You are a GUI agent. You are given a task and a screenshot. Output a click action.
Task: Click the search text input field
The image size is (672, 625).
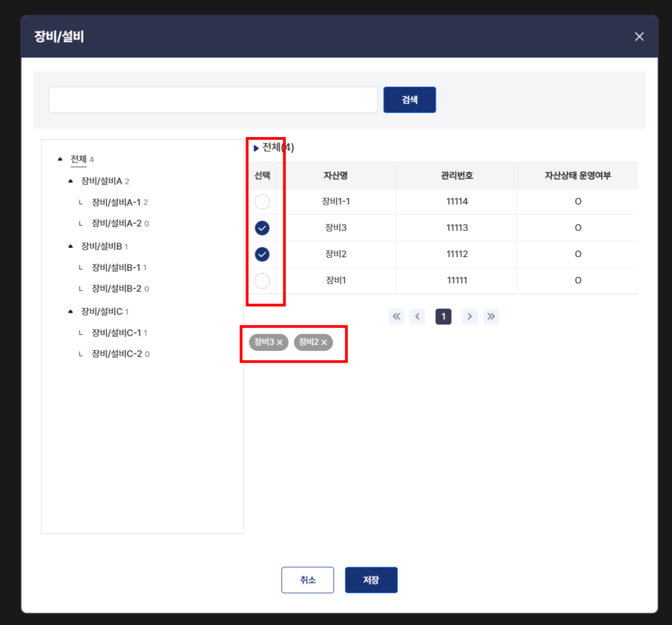(213, 100)
